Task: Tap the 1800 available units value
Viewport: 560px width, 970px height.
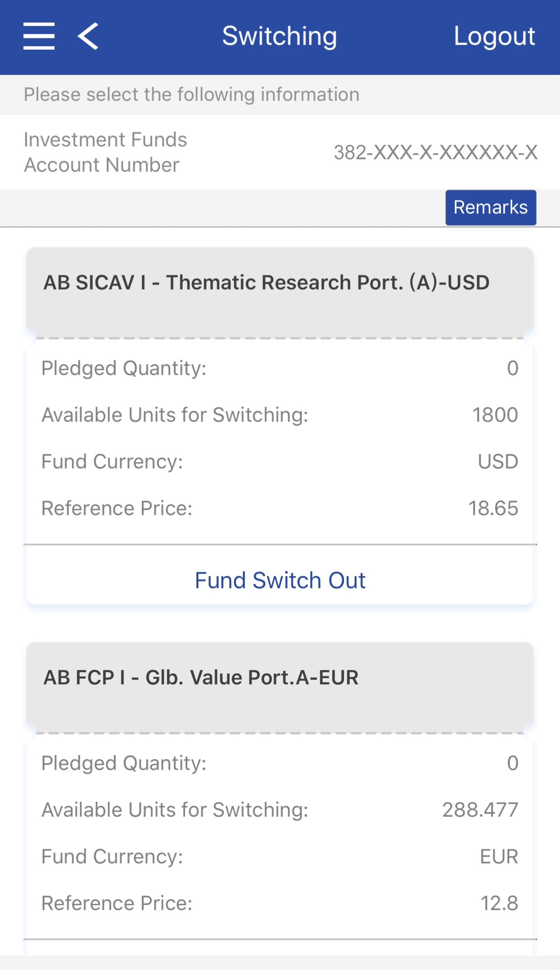Action: [495, 415]
